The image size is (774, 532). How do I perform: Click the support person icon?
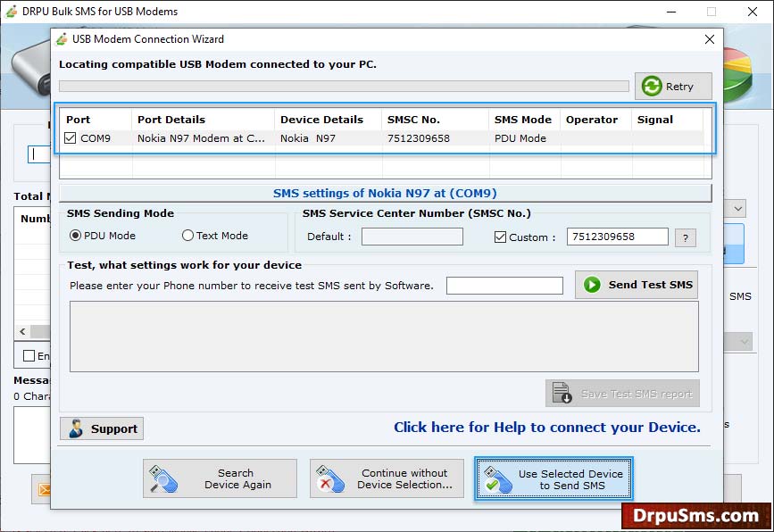click(76, 428)
